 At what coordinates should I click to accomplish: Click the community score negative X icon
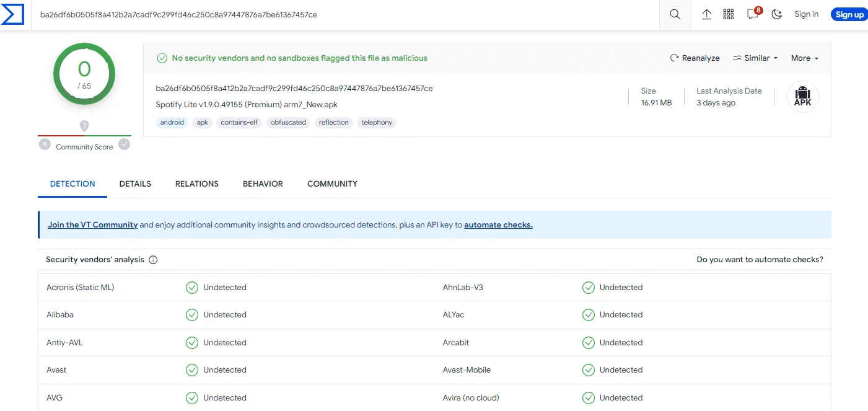[x=45, y=144]
